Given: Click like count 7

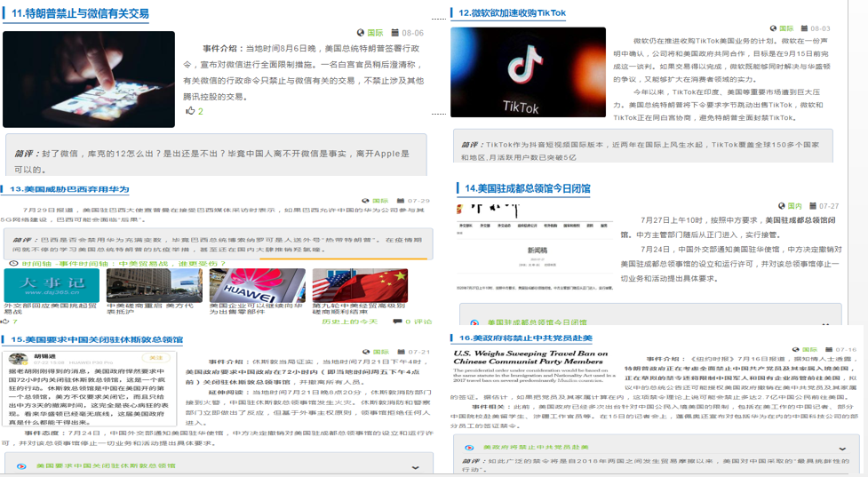Looking at the screenshot, I should coord(15,322).
